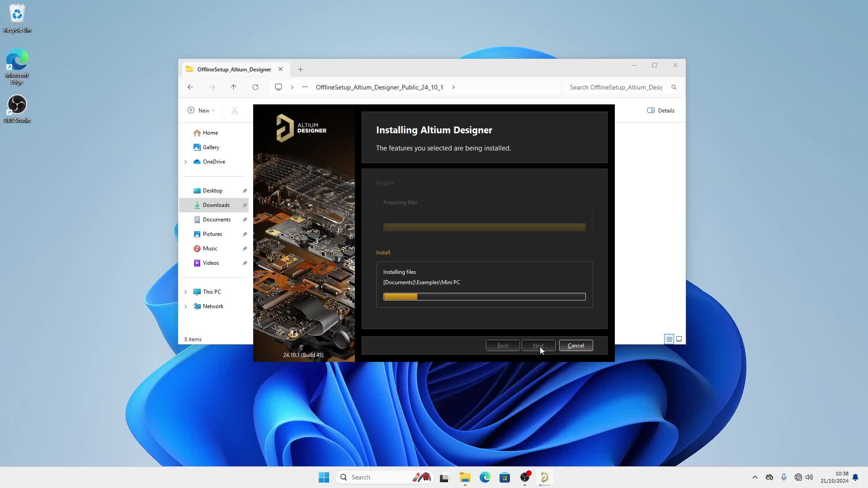The height and width of the screenshot is (488, 868).
Task: Add a new File Explorer tab
Action: (x=301, y=70)
